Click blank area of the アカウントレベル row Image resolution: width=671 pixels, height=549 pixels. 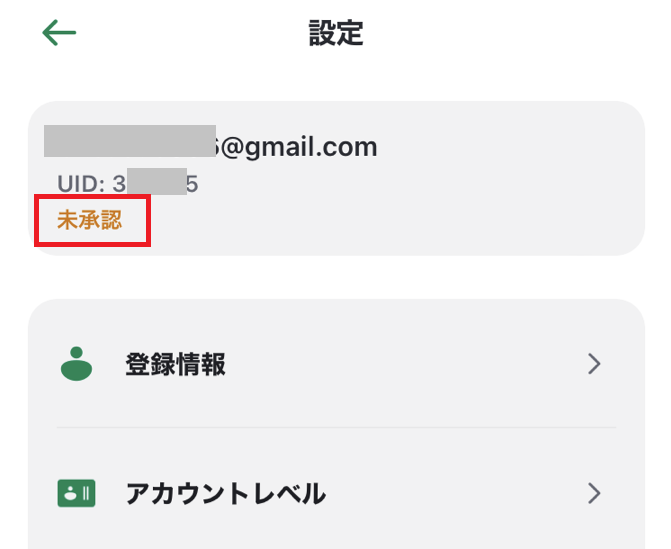(454, 493)
